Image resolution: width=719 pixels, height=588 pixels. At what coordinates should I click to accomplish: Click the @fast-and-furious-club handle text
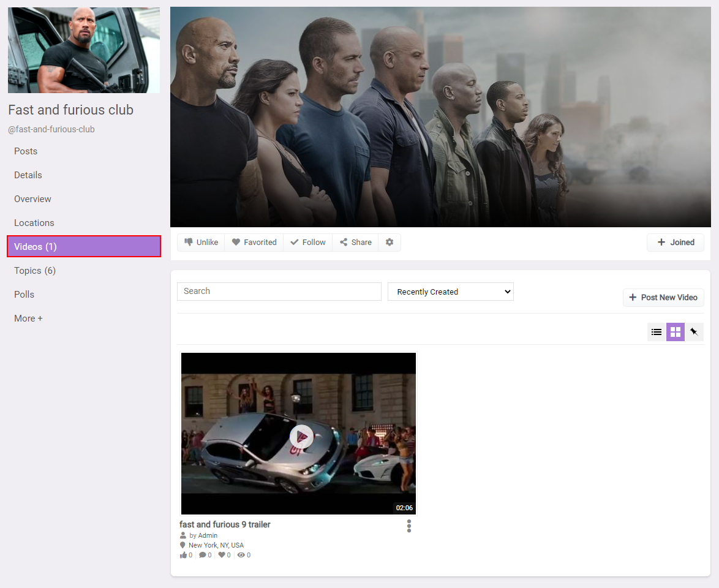tap(51, 129)
